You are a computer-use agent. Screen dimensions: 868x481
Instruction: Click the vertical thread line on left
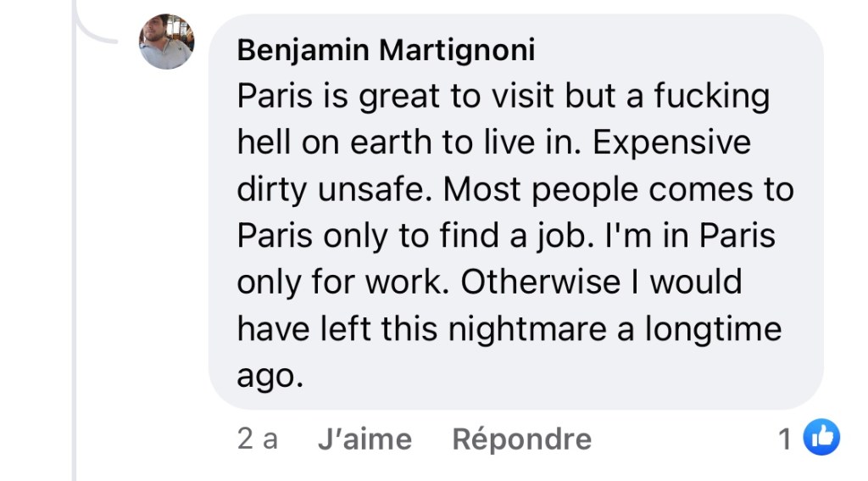[x=75, y=254]
